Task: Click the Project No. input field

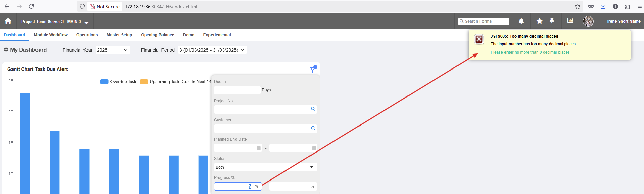Action: pyautogui.click(x=265, y=109)
